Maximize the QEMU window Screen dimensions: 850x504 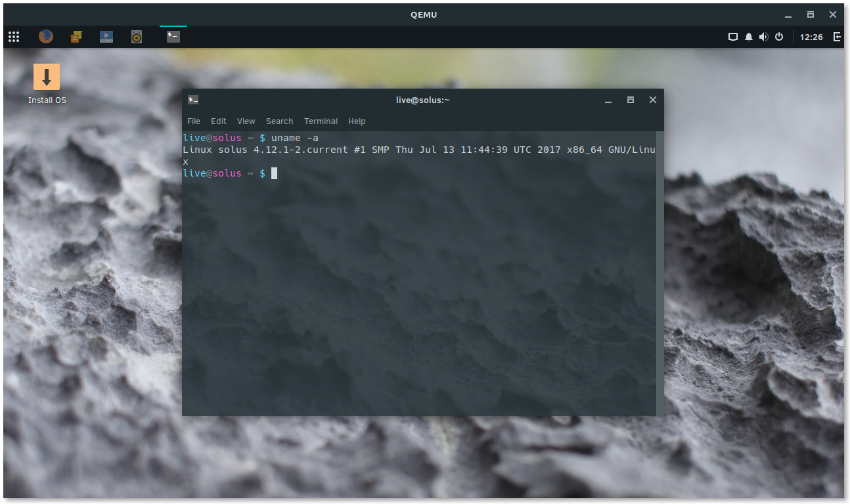[811, 14]
